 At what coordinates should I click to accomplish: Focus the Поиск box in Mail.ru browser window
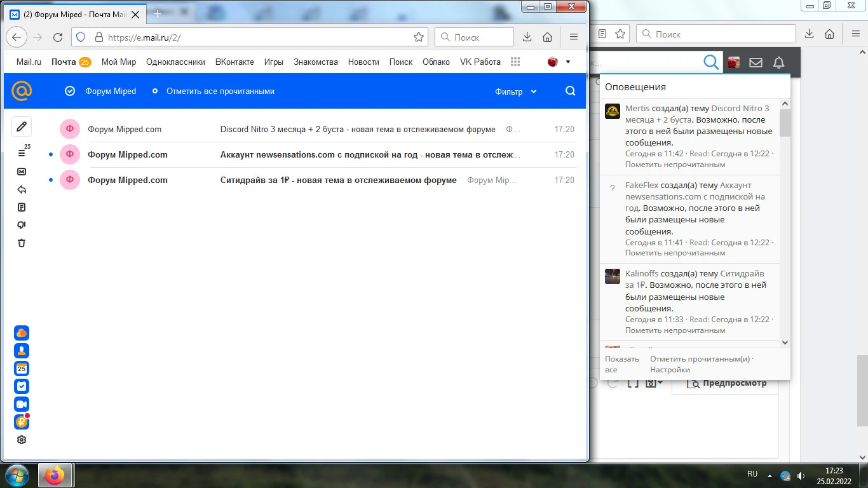point(474,37)
